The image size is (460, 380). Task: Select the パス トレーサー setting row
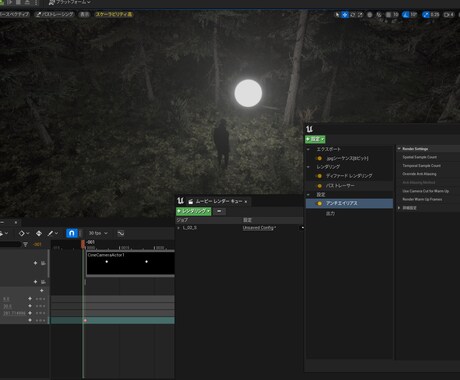(349, 186)
